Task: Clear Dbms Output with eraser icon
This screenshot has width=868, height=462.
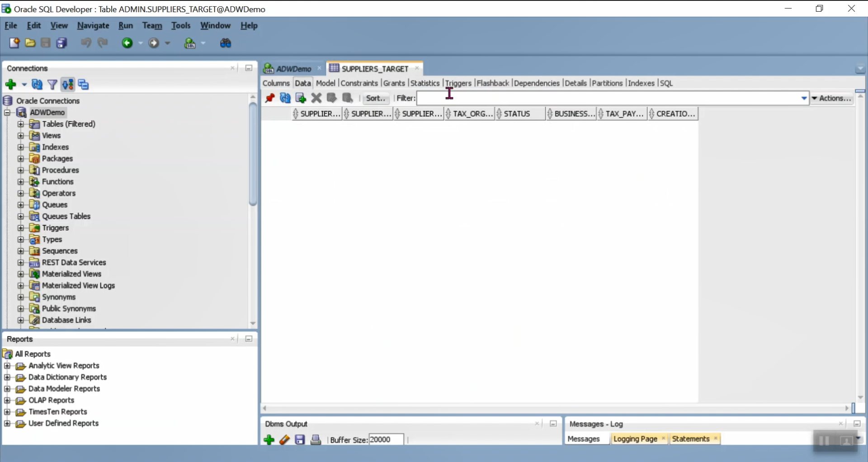Action: pos(284,440)
